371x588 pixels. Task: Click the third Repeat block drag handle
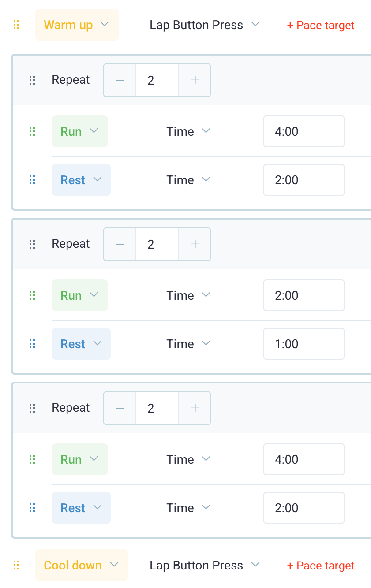click(32, 408)
